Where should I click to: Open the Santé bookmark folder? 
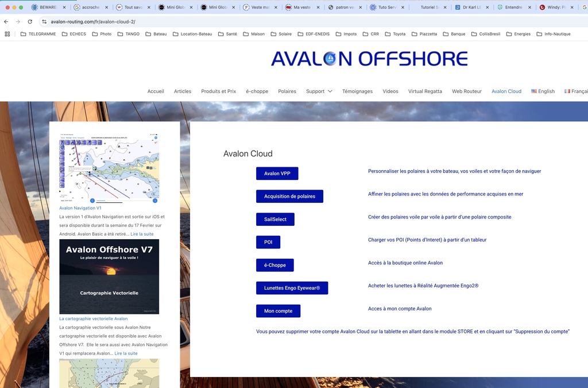click(x=227, y=34)
